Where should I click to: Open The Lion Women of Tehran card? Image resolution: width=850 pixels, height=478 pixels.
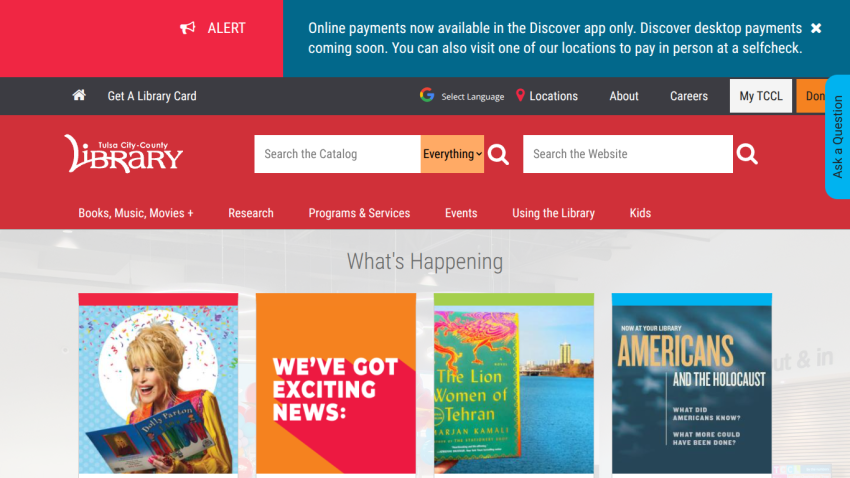click(514, 385)
